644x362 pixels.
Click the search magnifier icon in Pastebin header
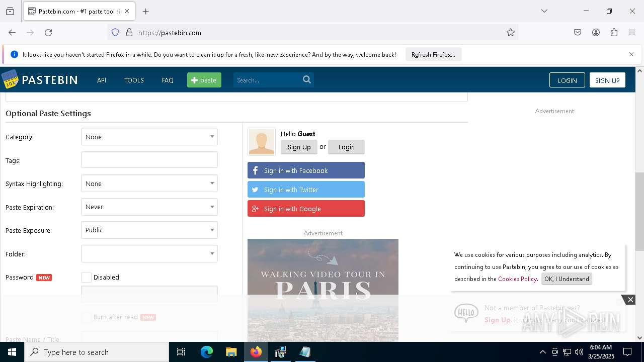tap(307, 79)
